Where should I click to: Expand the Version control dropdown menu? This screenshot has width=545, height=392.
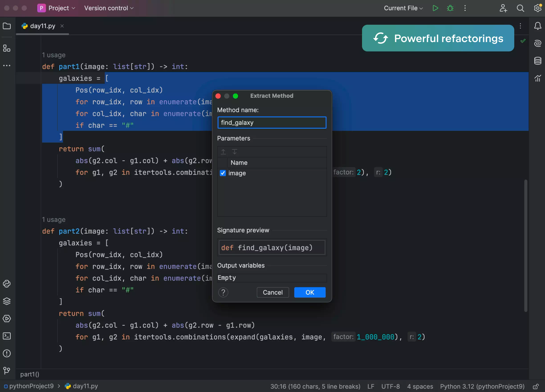click(x=109, y=8)
